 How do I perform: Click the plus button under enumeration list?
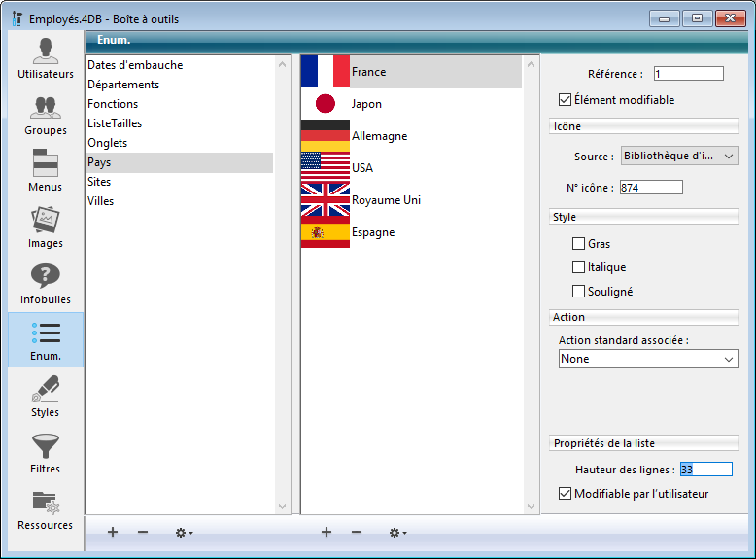(113, 533)
